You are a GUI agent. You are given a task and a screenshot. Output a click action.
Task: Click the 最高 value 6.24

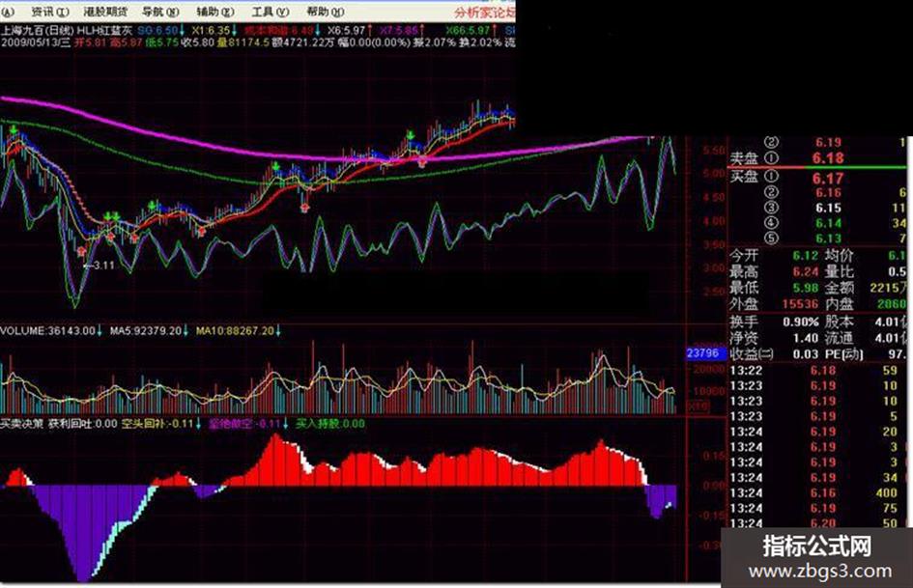pyautogui.click(x=805, y=271)
